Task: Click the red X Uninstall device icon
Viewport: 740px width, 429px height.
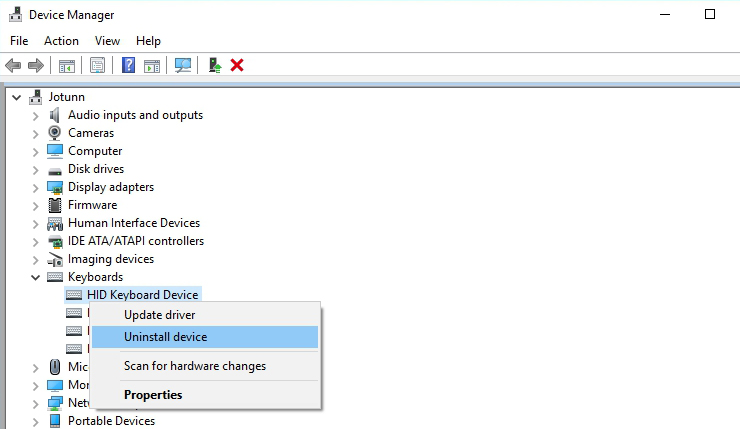Action: 237,65
